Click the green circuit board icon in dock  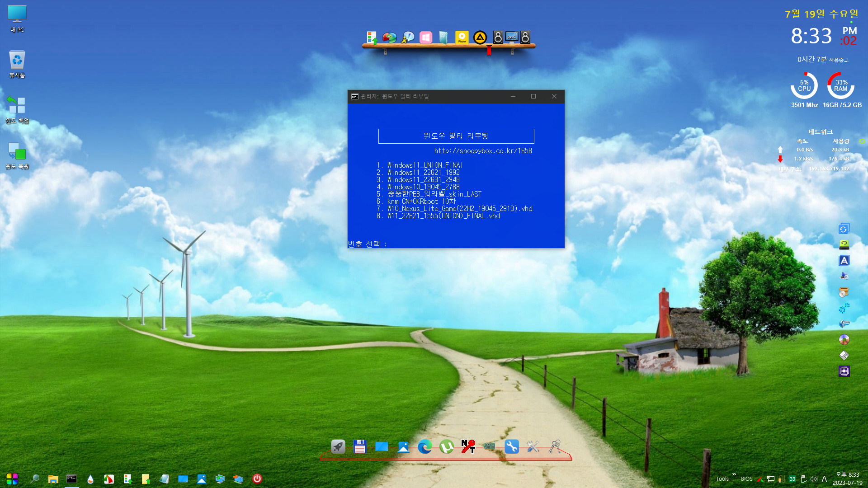tap(489, 447)
